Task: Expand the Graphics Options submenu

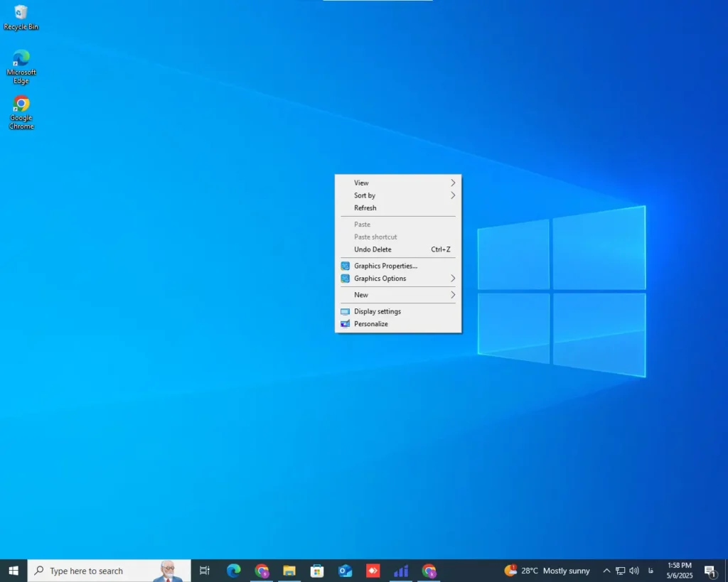Action: pos(398,279)
